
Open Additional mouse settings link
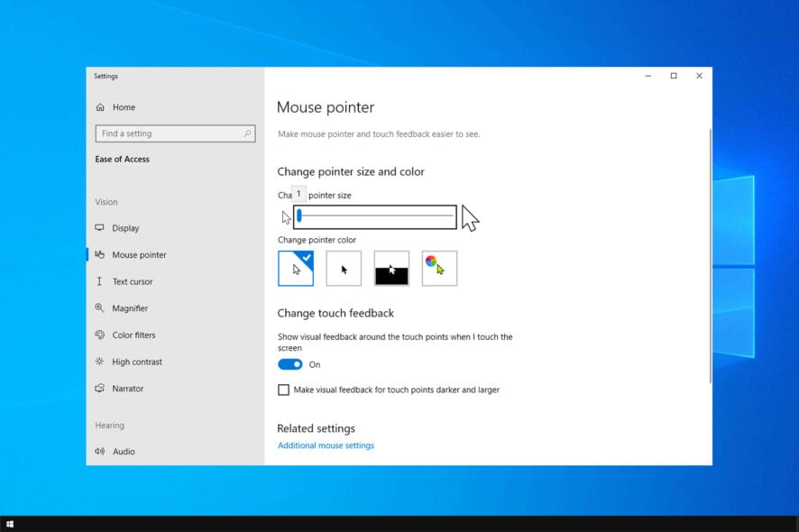tap(326, 445)
